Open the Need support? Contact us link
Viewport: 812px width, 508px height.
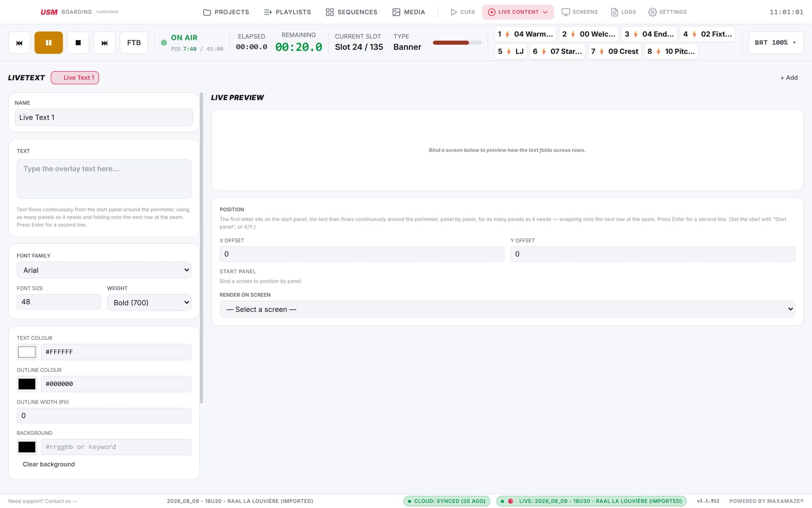click(x=43, y=501)
